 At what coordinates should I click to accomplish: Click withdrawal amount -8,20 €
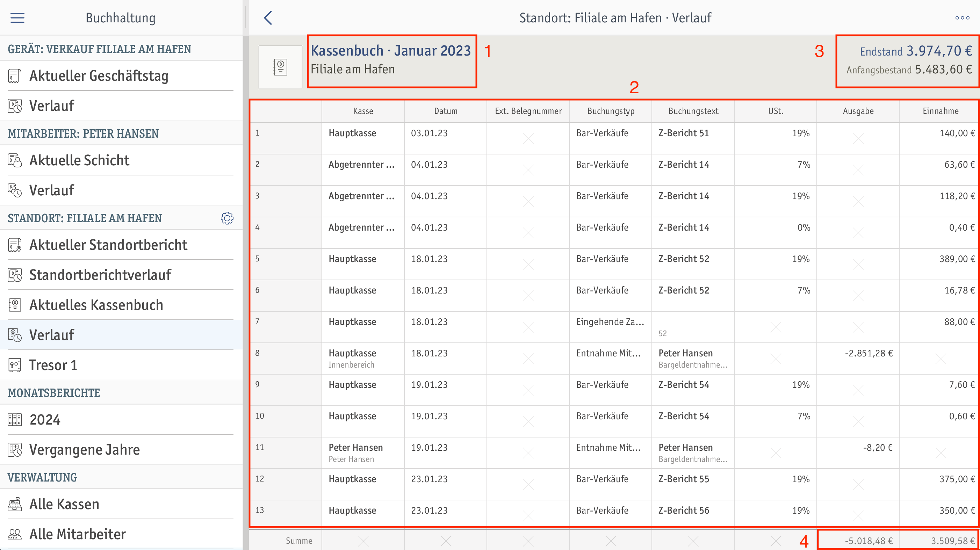click(877, 448)
